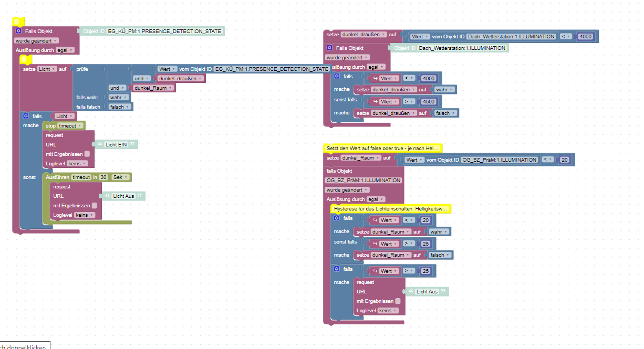
Task: Open gear settings of PRESENCE_DETECTION_STATE Falls Objekt block
Action: [x=18, y=31]
